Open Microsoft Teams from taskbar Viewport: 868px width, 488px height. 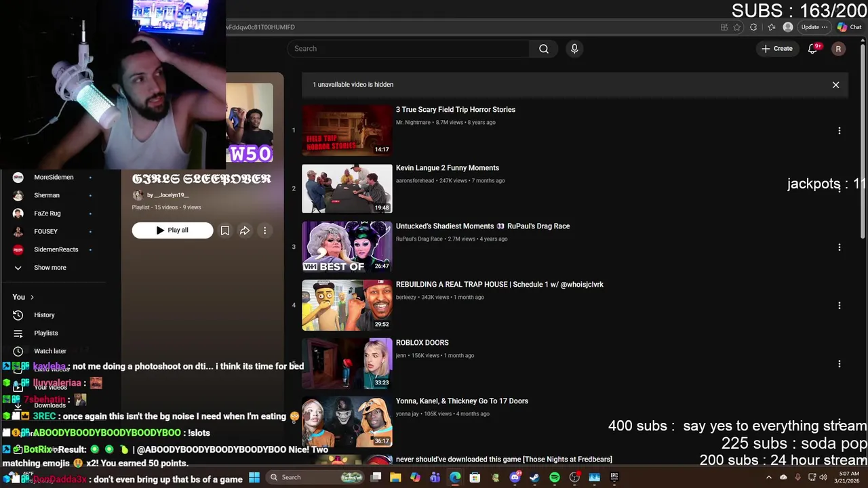tap(435, 477)
